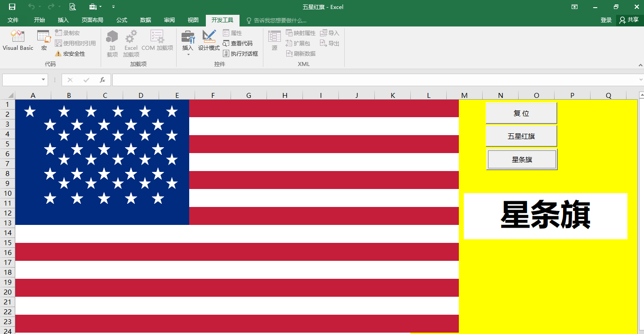
Task: Open the 宏 (Macros) dialog
Action: pyautogui.click(x=44, y=40)
